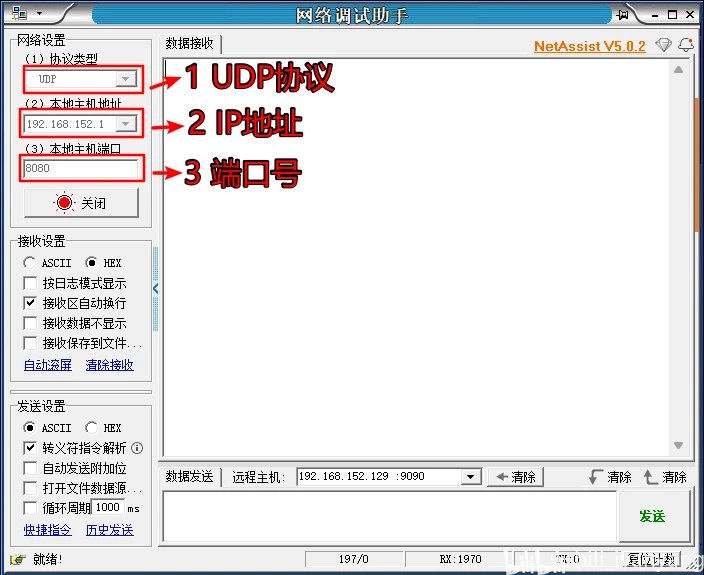Click the 就绪! status text
This screenshot has height=575, width=704.
click(48, 559)
